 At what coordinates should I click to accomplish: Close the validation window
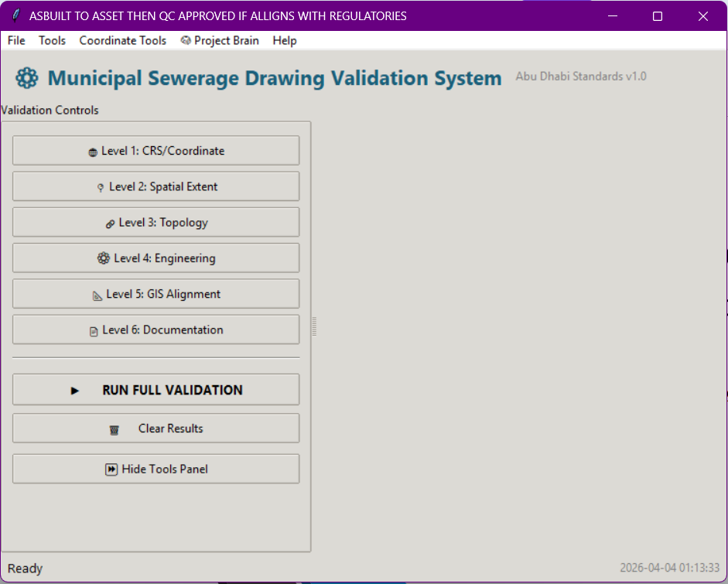pyautogui.click(x=703, y=15)
